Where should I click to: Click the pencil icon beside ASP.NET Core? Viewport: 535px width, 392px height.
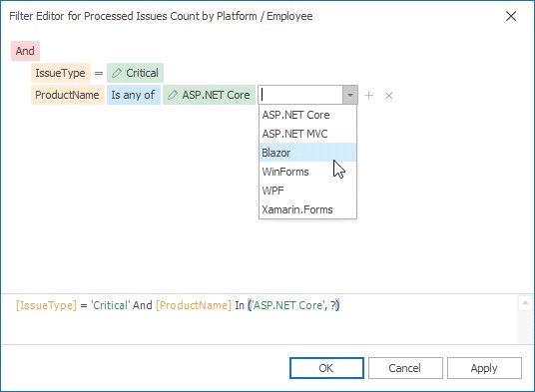[173, 95]
